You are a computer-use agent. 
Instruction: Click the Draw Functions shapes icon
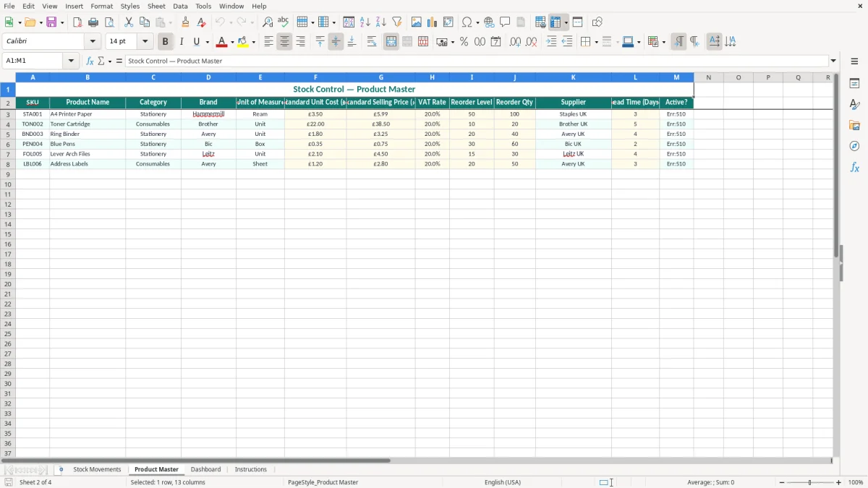click(x=597, y=22)
